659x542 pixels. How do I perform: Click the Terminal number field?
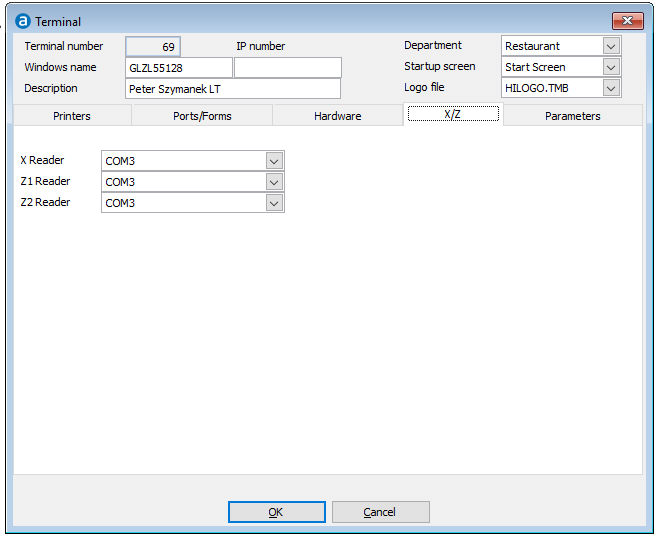tap(153, 46)
